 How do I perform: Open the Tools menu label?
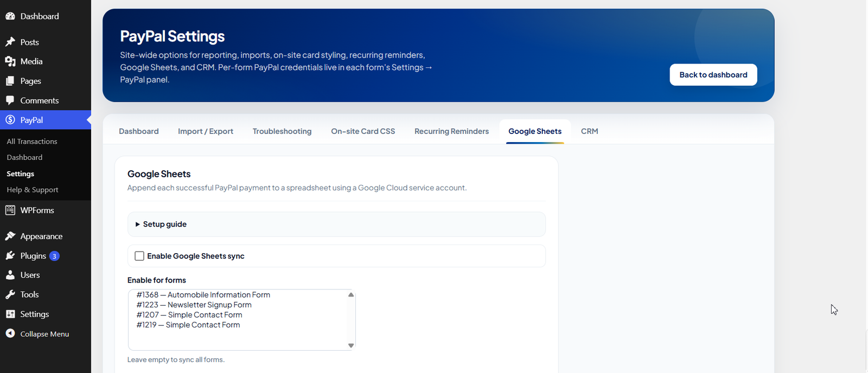[30, 294]
